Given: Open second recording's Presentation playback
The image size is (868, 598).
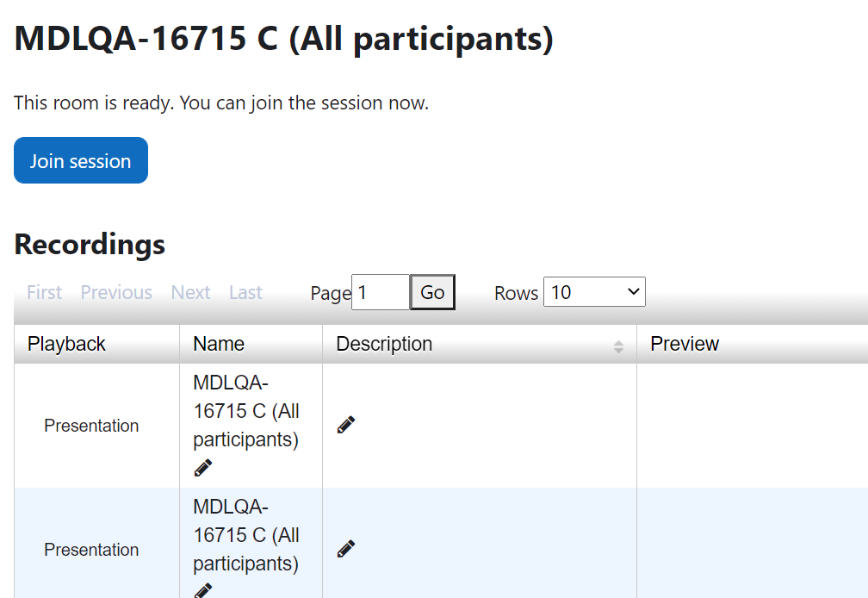Looking at the screenshot, I should pyautogui.click(x=91, y=550).
